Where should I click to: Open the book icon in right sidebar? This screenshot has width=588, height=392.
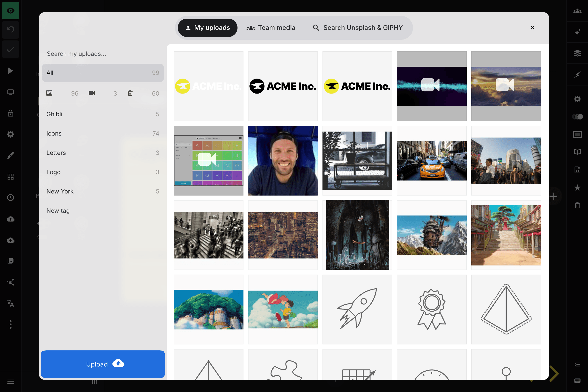(577, 152)
